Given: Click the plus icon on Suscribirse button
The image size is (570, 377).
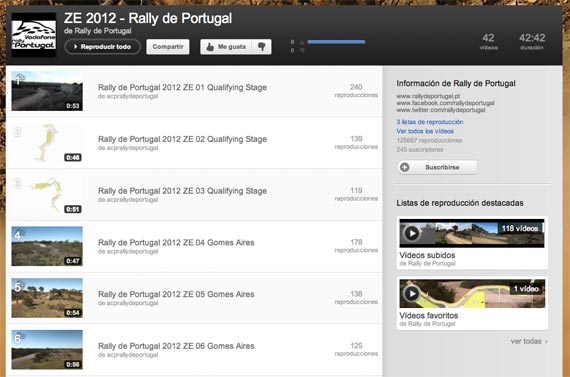Looking at the screenshot, I should click(405, 167).
